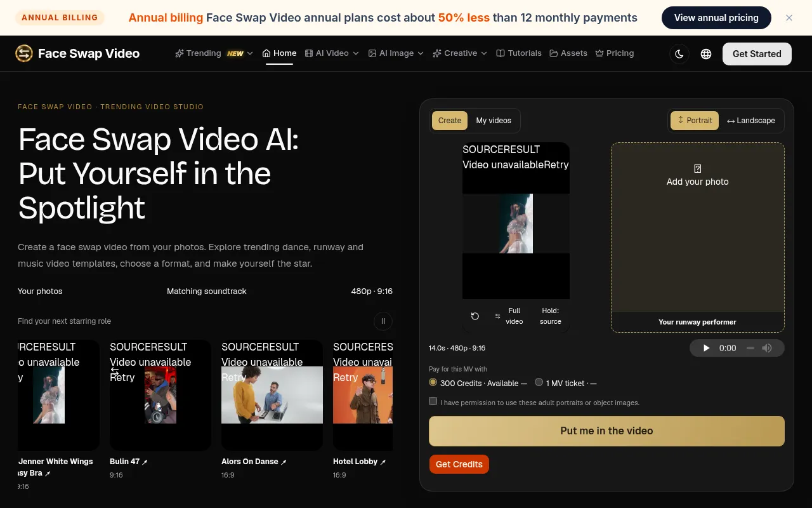Click Your runway performer caption

pos(698,322)
